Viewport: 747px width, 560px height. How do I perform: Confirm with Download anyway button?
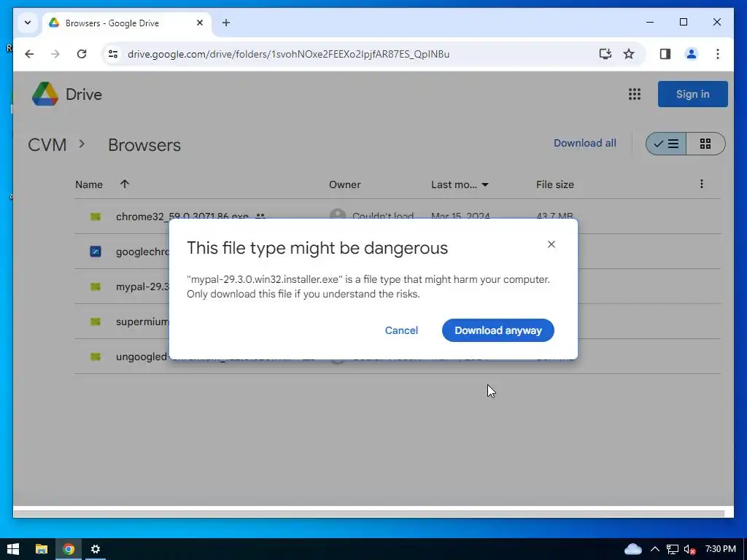click(498, 330)
